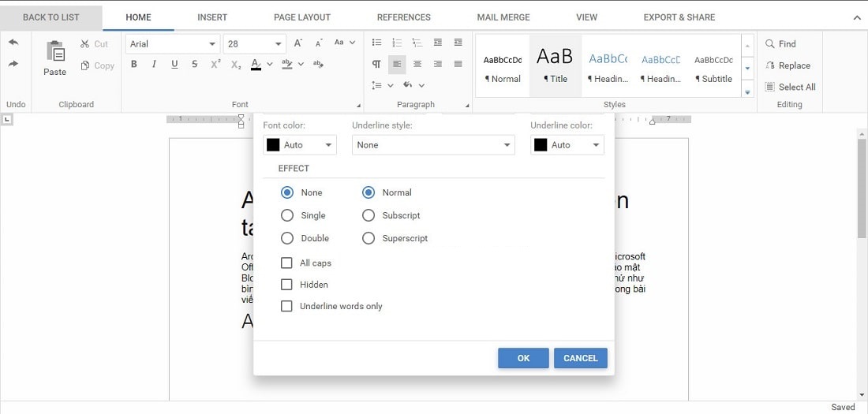Enable the All caps checkbox

(286, 263)
